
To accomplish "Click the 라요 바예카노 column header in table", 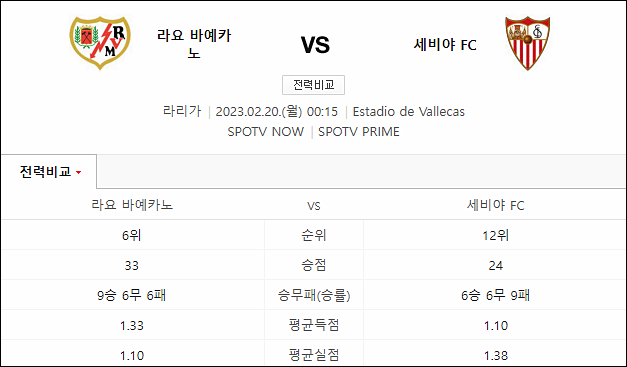I will (132, 205).
